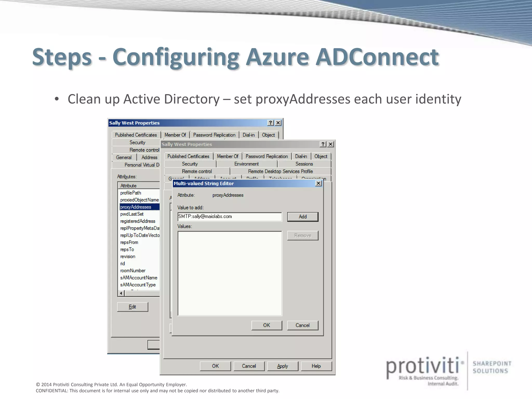Click the disabled Remove button

pos(303,235)
